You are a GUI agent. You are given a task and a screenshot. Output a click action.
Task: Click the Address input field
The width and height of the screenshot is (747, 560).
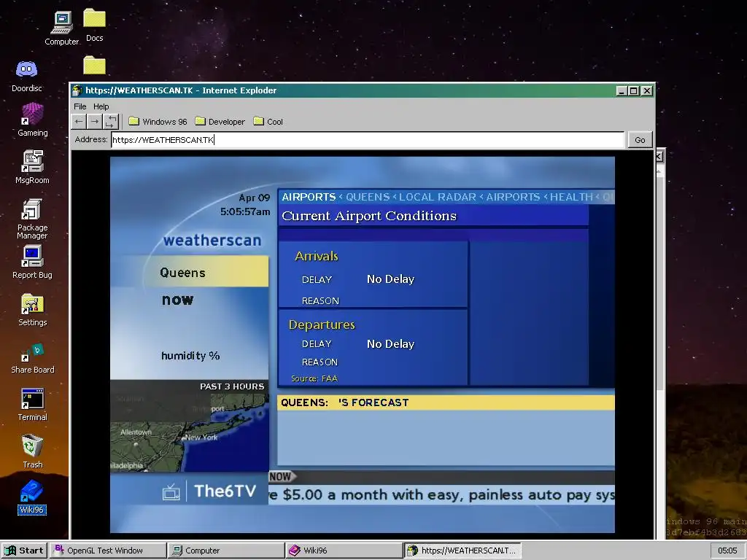[x=368, y=139]
